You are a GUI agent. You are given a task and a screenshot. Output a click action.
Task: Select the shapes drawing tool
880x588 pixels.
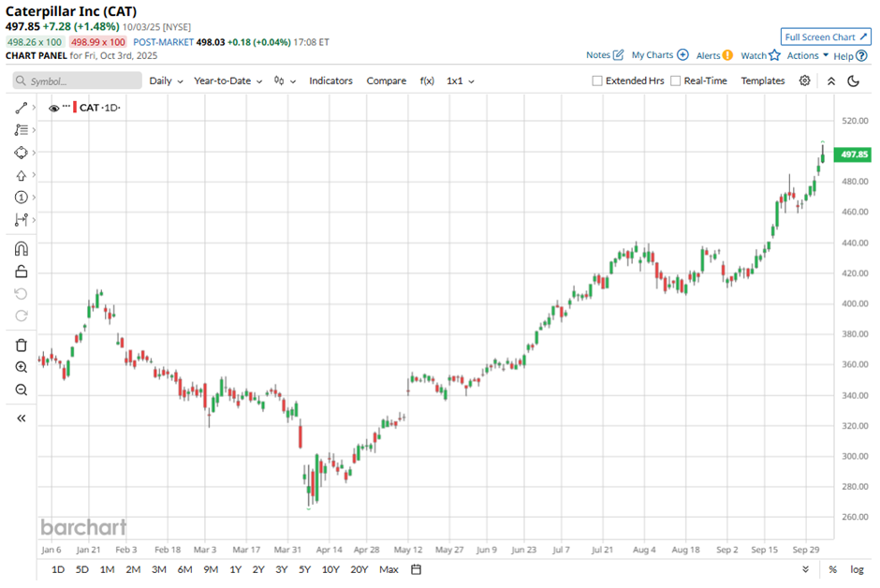[22, 153]
